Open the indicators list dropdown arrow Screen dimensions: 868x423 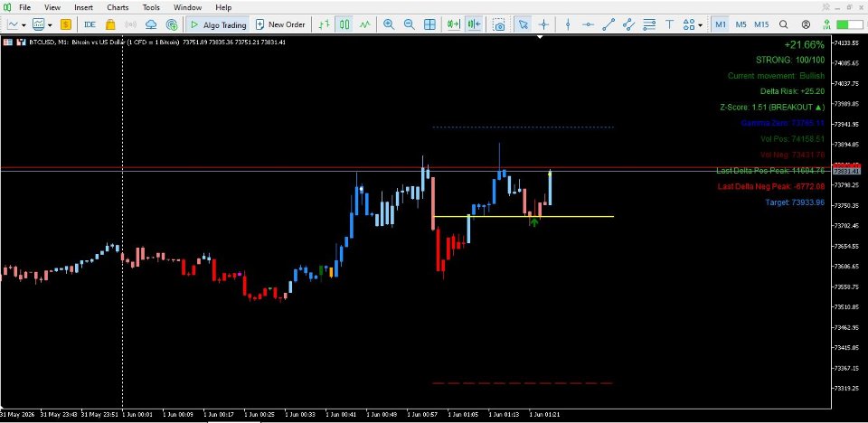(50, 25)
